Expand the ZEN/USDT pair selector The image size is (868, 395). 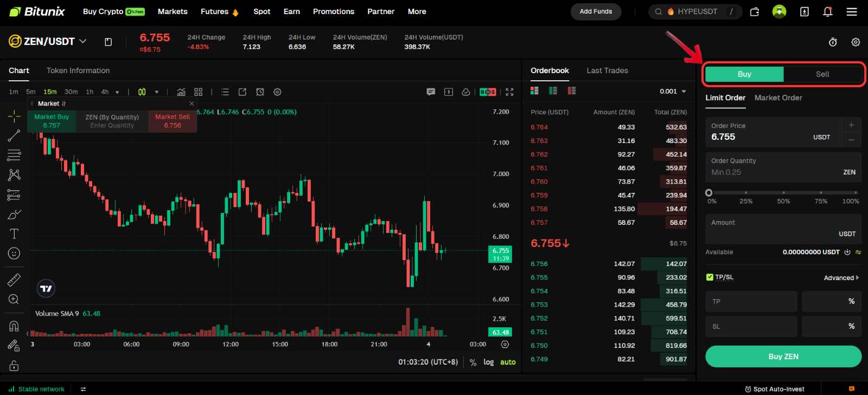pos(83,41)
